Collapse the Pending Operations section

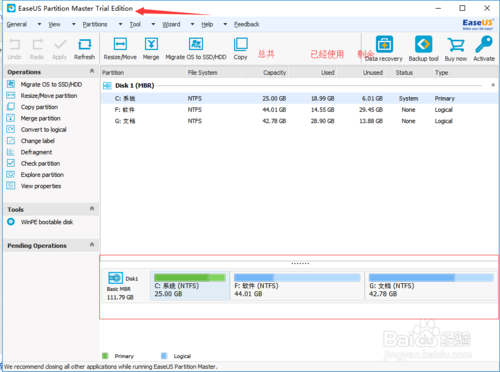pos(92,245)
